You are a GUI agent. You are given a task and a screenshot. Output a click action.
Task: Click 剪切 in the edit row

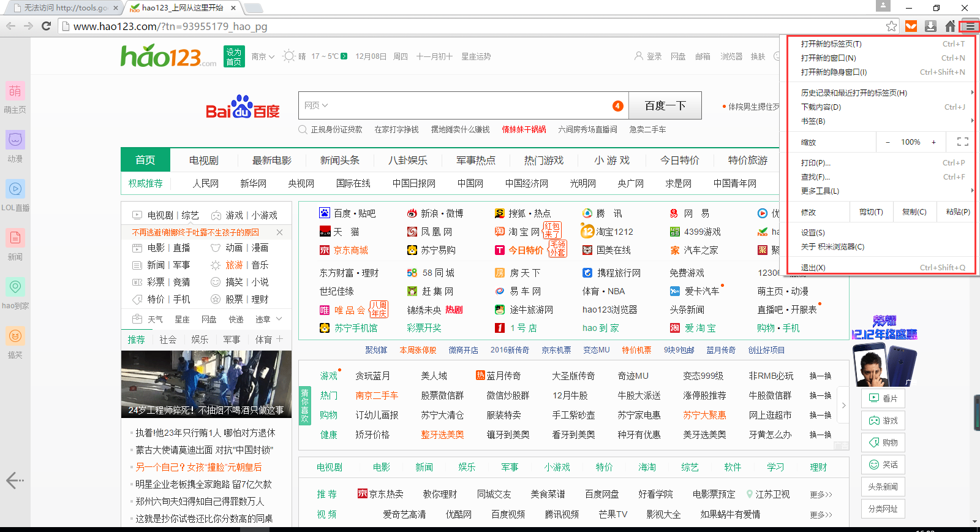point(871,212)
